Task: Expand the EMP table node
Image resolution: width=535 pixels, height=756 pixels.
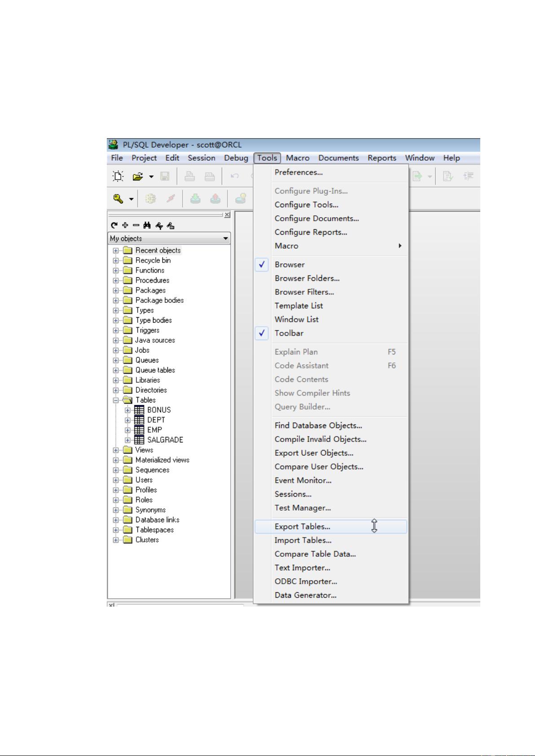Action: [128, 430]
